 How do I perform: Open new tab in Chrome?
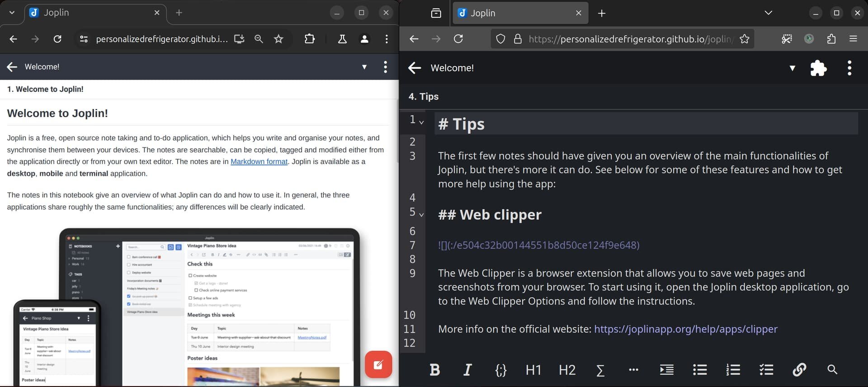pos(179,13)
